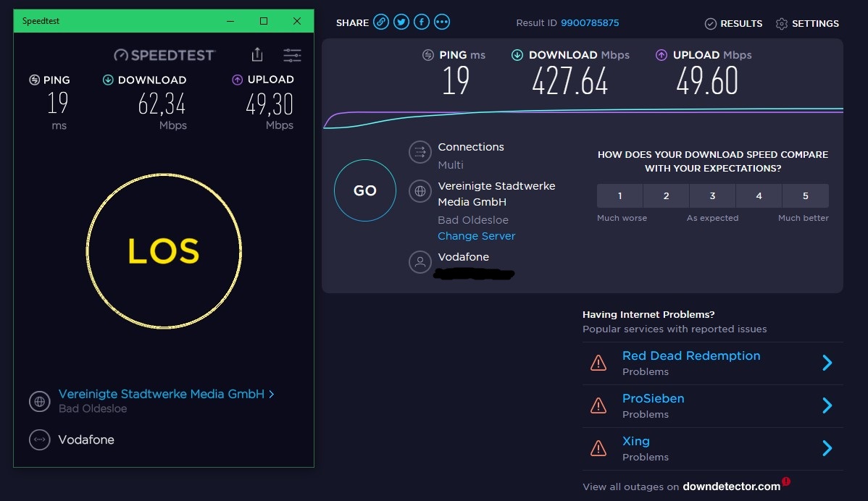
Task: Open downdetector.com link
Action: (x=731, y=487)
